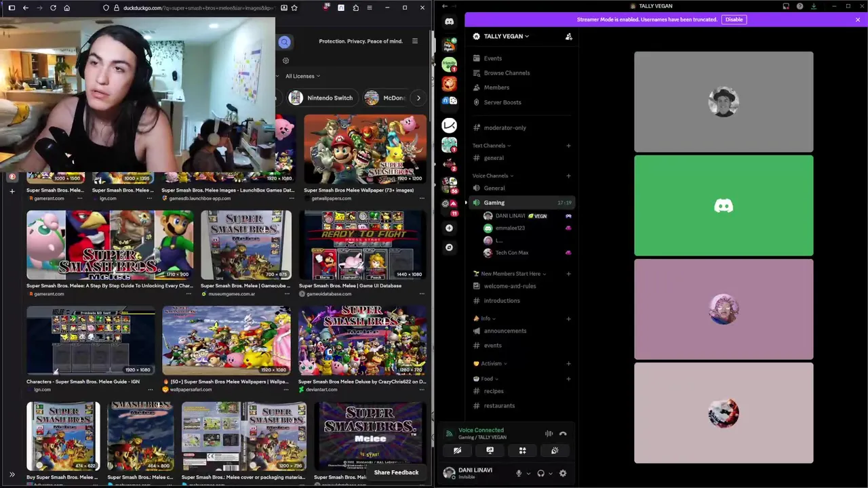Click the padlock site info icon

tap(116, 7)
